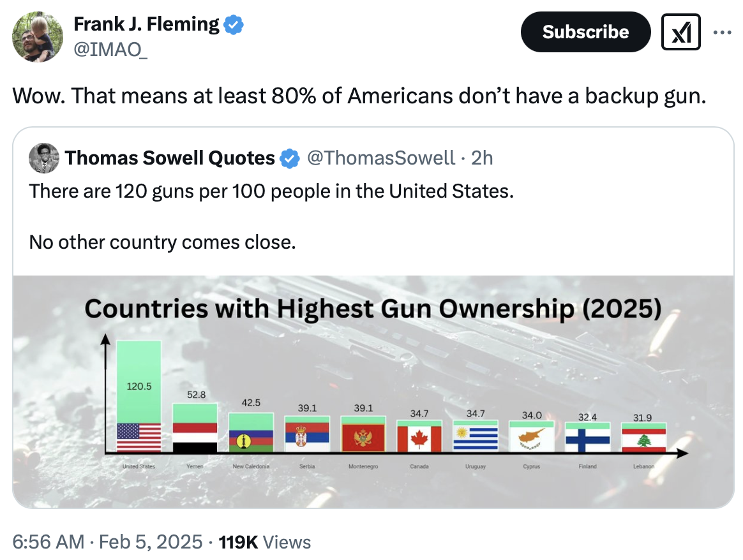Click Thomas Sowell Quotes verified badge
The width and height of the screenshot is (743, 560).
pos(290,158)
